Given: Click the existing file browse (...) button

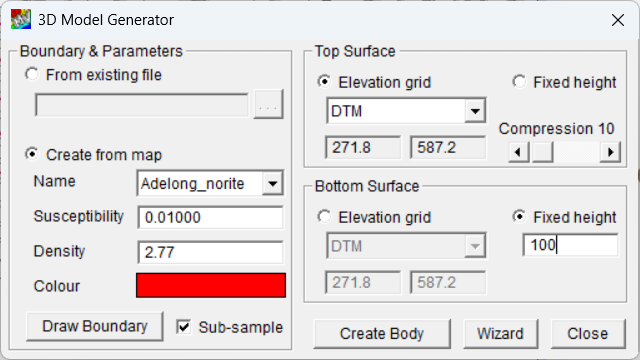Looking at the screenshot, I should point(268,104).
